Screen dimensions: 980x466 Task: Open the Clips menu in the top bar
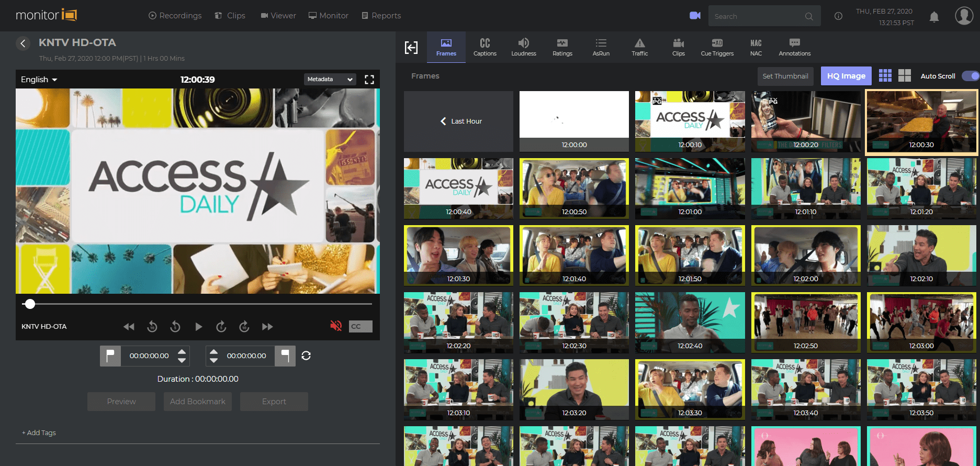[230, 16]
